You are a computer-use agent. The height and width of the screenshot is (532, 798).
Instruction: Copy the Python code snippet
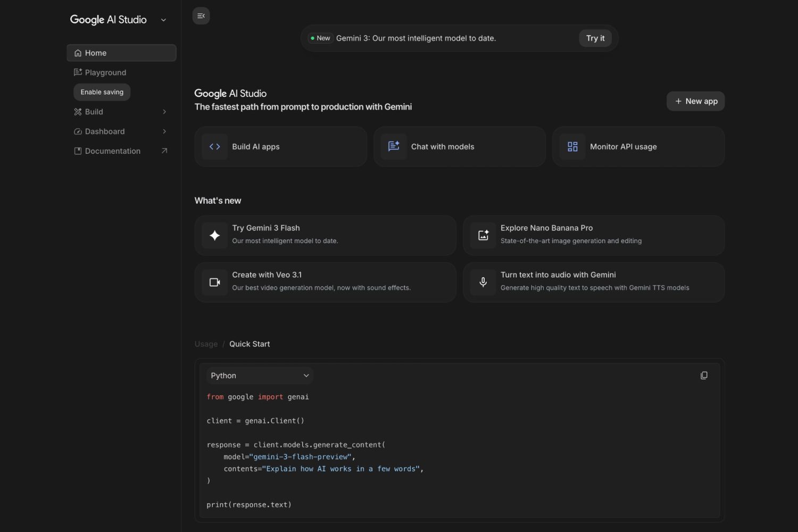pyautogui.click(x=704, y=375)
